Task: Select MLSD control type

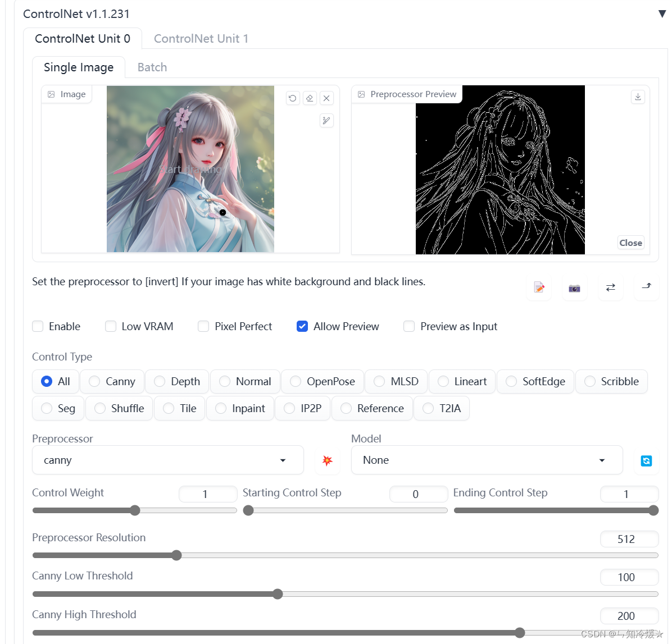Action: (x=396, y=382)
